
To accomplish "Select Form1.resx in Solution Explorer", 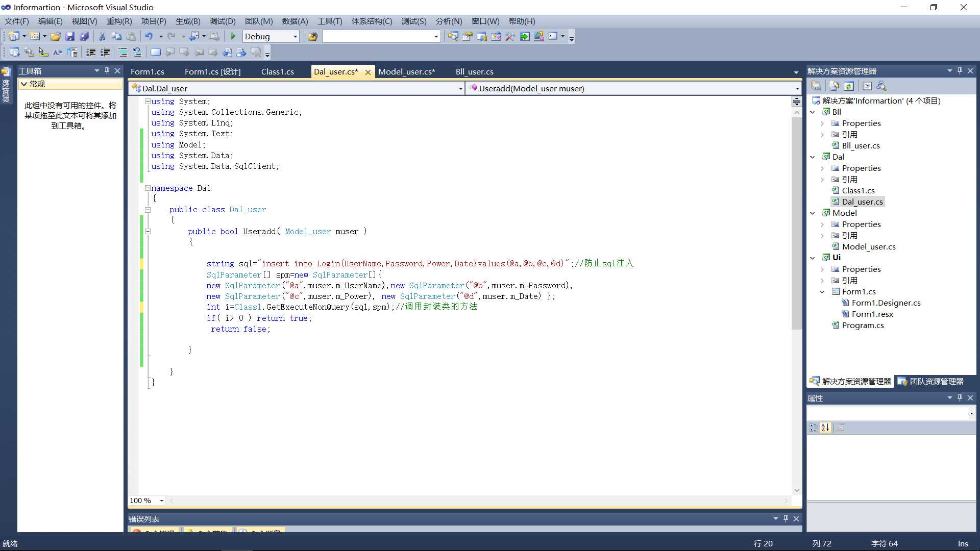I will coord(872,314).
